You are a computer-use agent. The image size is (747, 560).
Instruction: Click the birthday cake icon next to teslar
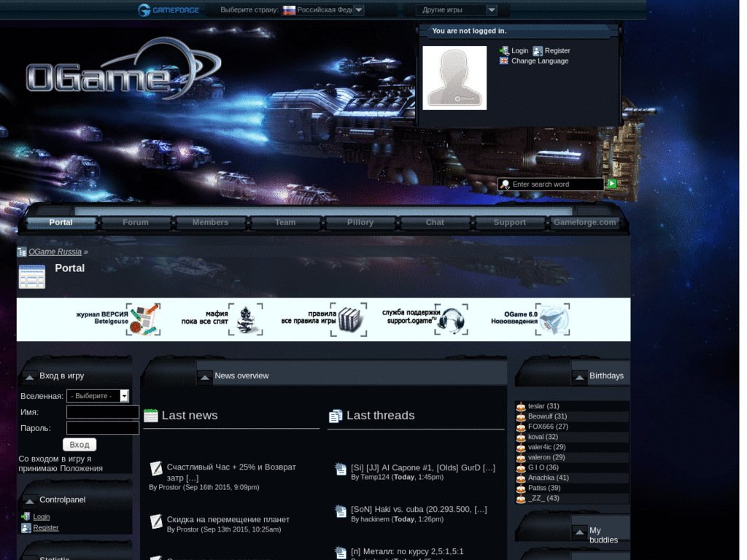point(521,406)
